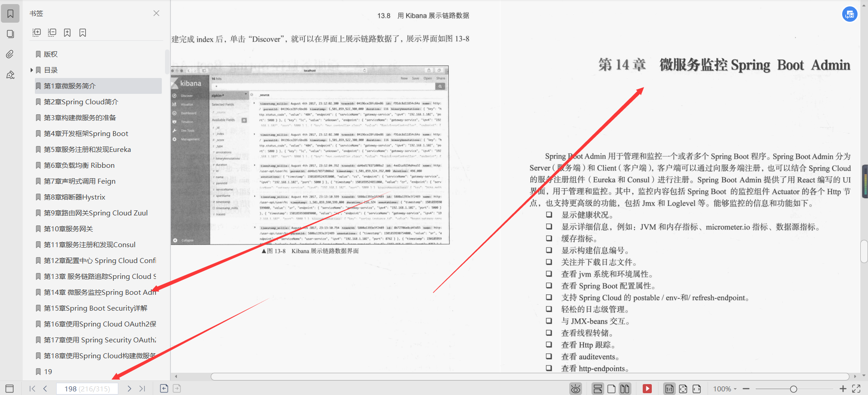Enter full screen mode

click(856, 389)
